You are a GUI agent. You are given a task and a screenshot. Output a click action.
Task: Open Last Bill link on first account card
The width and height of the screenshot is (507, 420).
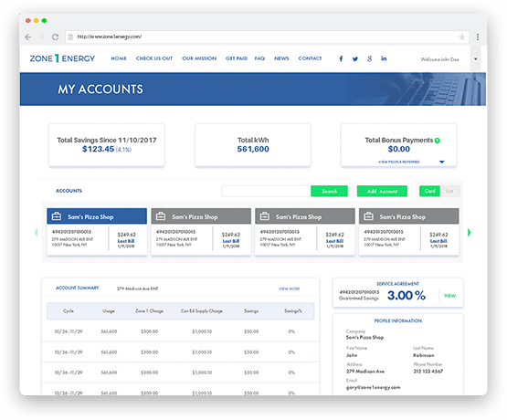(126, 241)
